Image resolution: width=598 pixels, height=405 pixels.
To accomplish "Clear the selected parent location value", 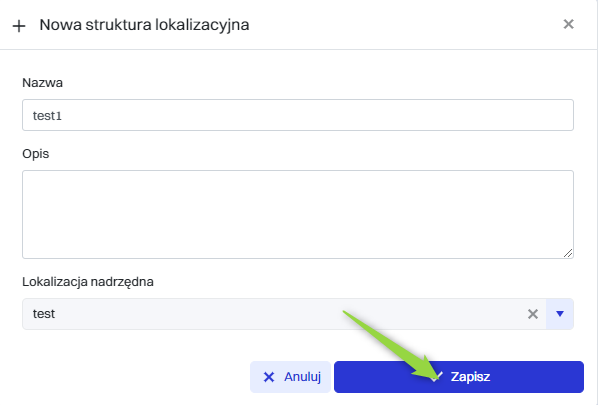I will click(x=533, y=314).
